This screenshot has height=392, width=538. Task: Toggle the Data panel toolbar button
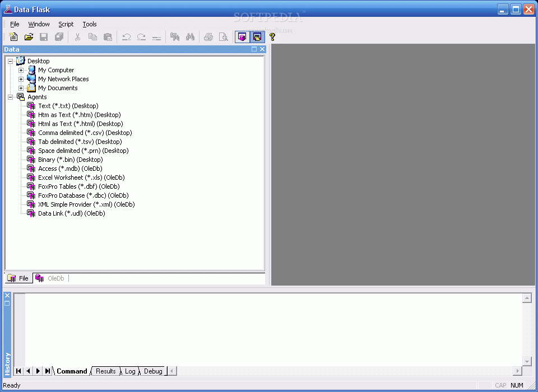tap(242, 37)
